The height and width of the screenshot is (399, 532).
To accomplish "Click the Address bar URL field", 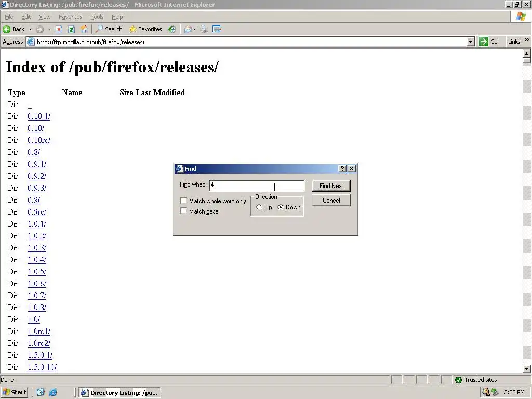I will click(x=250, y=42).
